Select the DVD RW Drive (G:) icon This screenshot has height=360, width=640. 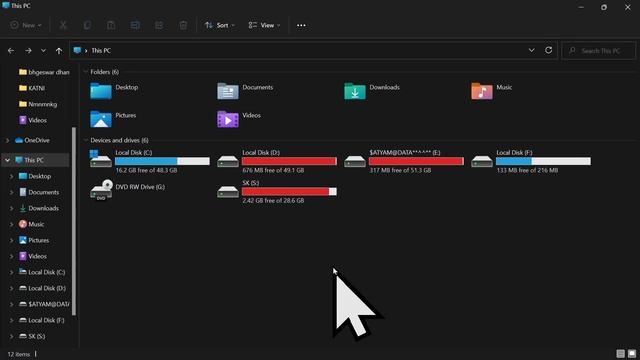[101, 190]
